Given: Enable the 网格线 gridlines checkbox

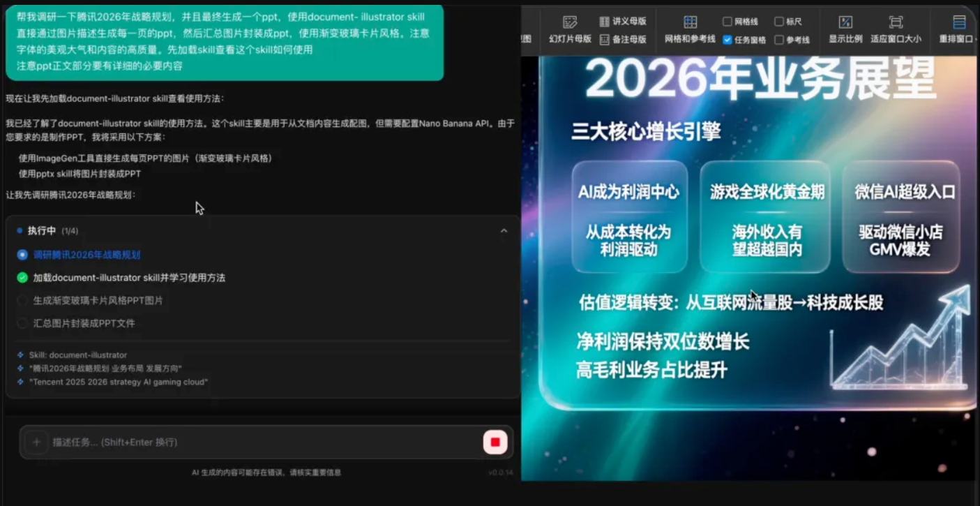Looking at the screenshot, I should [x=728, y=22].
